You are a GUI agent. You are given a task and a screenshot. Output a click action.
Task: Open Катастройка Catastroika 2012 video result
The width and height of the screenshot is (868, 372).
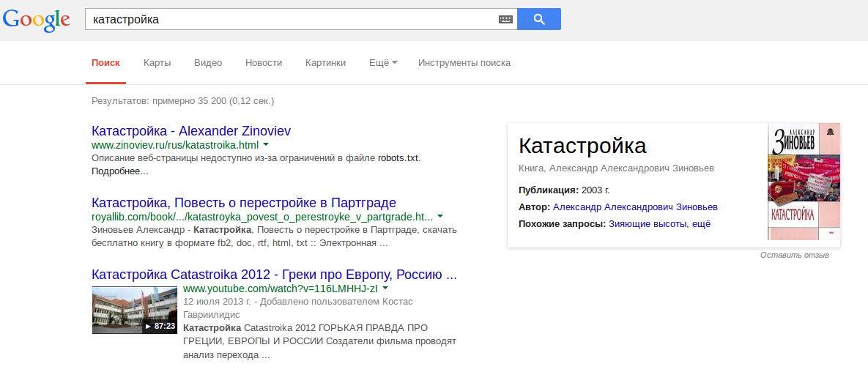[274, 274]
